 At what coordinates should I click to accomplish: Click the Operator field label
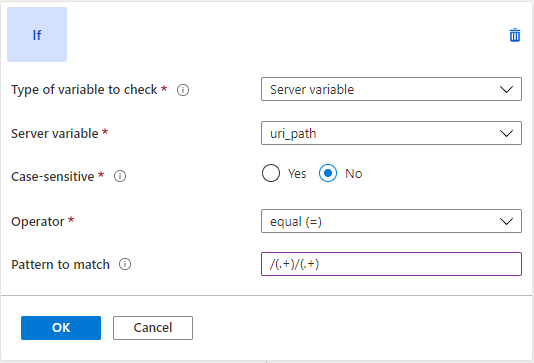coord(38,222)
